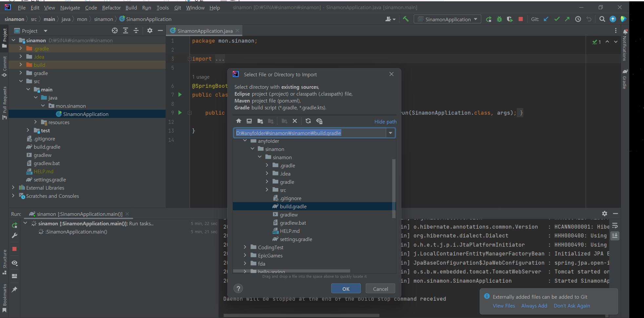Toggle scroll-to-end icon in Run console
This screenshot has height=318, width=644.
(615, 235)
